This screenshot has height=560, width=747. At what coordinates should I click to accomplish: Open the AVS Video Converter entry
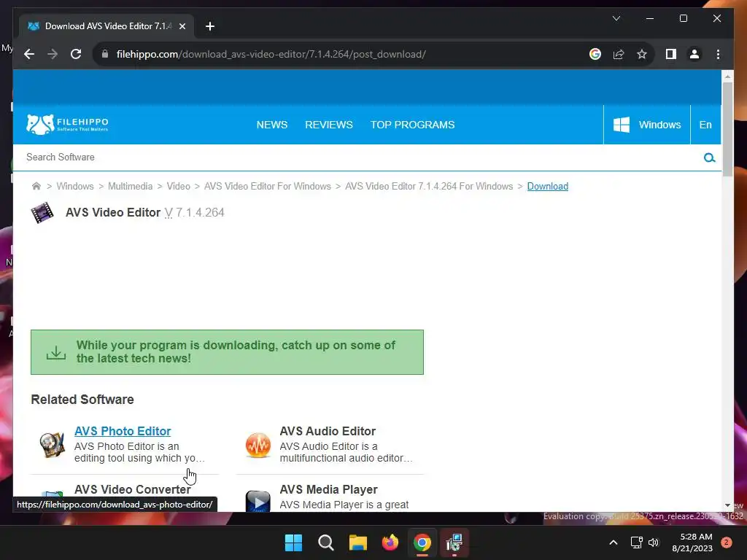pyautogui.click(x=133, y=489)
